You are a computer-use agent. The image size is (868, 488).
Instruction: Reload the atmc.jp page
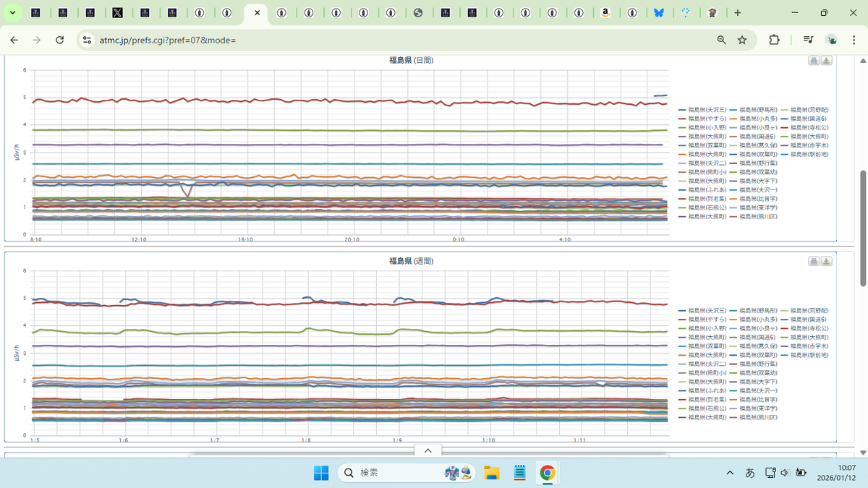pyautogui.click(x=60, y=40)
